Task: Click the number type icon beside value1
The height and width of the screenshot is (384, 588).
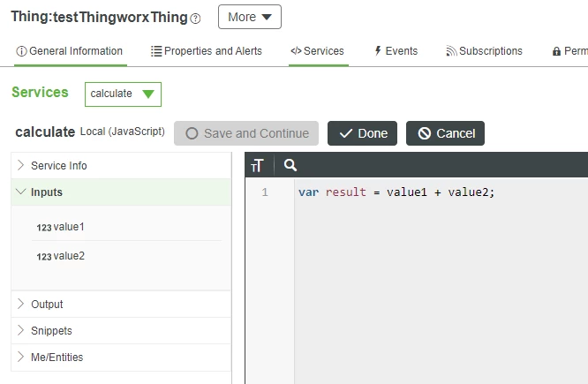Action: pyautogui.click(x=44, y=228)
